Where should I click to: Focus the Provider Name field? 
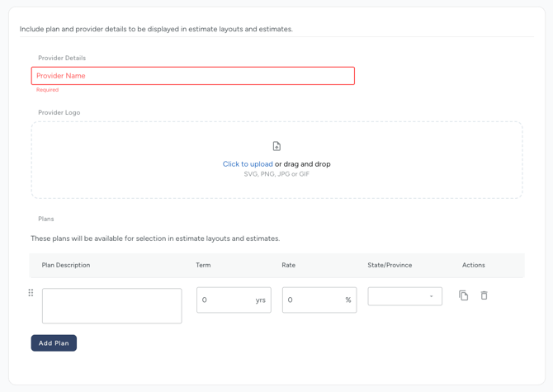tap(192, 76)
